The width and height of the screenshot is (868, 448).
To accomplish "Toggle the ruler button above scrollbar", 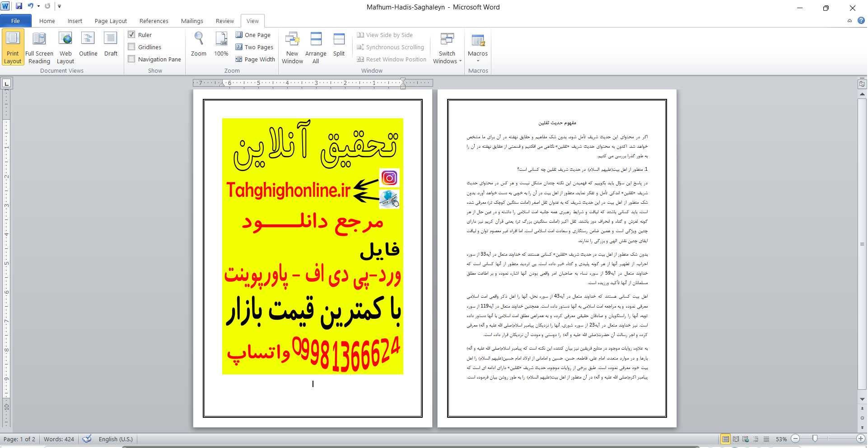I will pos(862,84).
